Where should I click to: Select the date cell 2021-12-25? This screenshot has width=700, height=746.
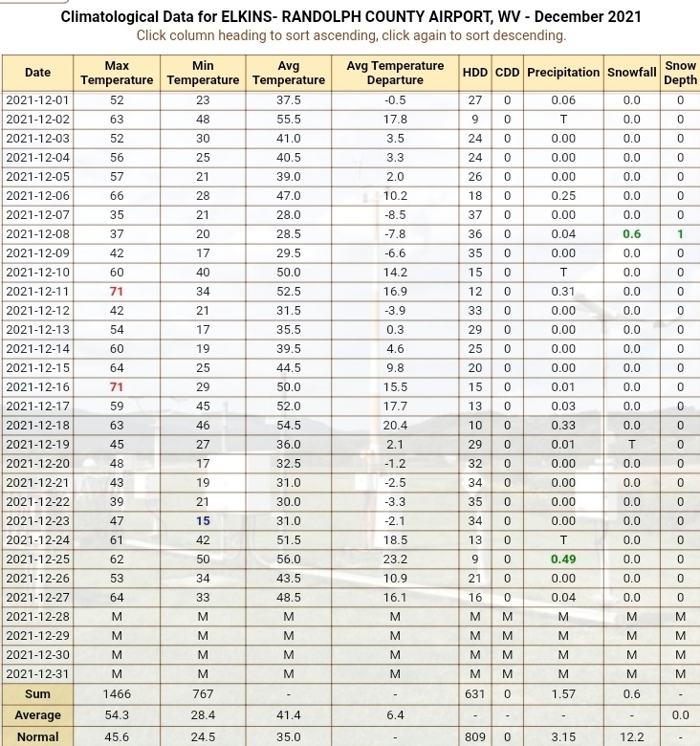point(37,559)
